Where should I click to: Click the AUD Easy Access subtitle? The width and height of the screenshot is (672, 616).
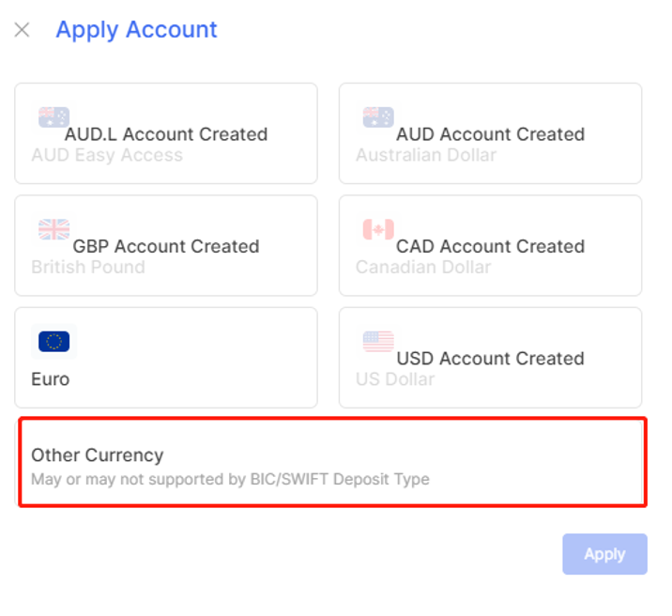pos(107,155)
